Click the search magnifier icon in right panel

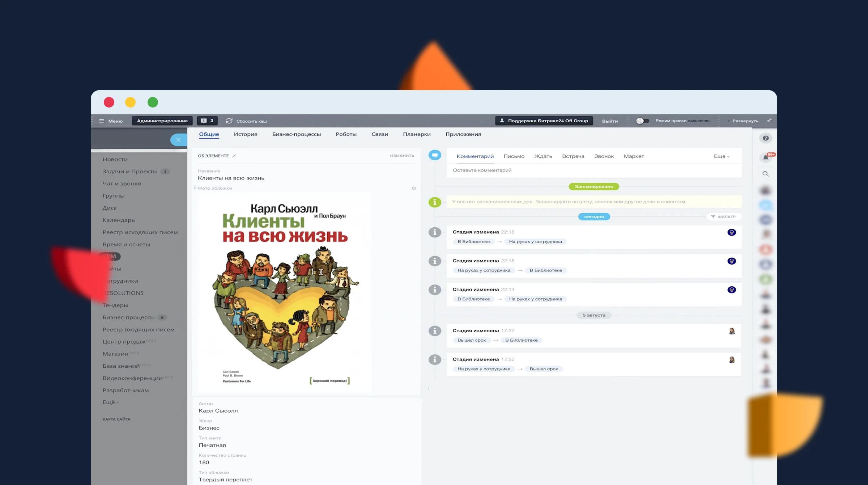(x=765, y=174)
